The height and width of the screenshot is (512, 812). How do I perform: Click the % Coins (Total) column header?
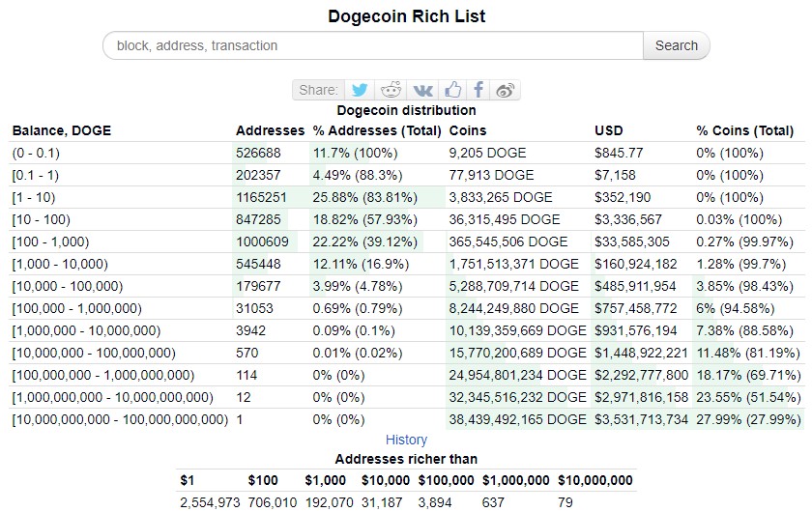pyautogui.click(x=744, y=130)
